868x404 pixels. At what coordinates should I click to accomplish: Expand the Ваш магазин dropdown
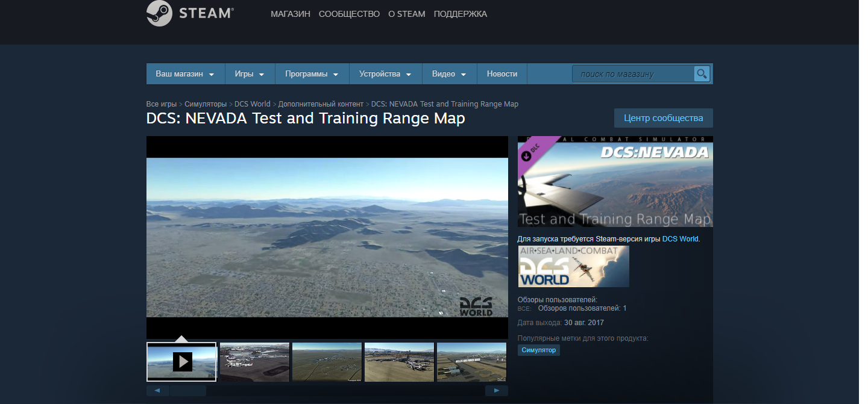pyautogui.click(x=186, y=74)
